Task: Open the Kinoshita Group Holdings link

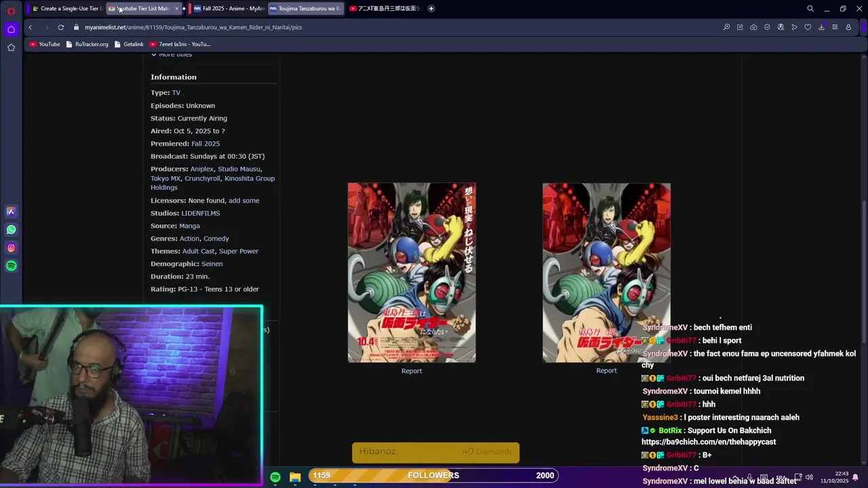Action: coord(212,183)
